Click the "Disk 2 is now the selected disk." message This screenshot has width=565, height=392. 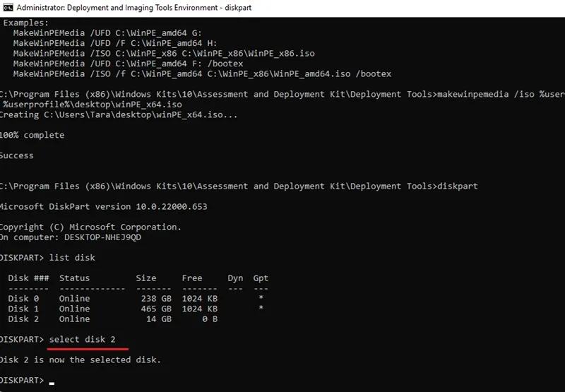point(81,360)
